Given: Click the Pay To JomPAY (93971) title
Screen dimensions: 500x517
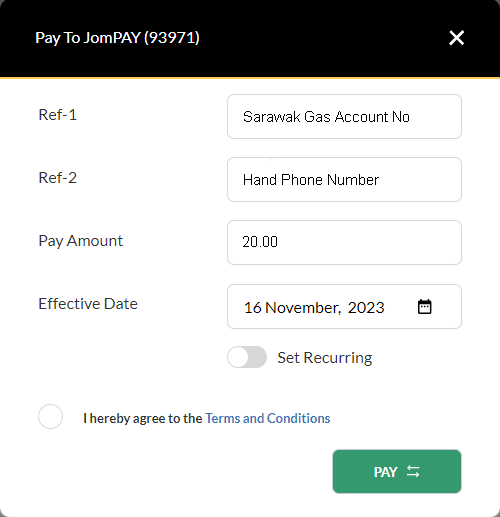Looking at the screenshot, I should point(117,38).
